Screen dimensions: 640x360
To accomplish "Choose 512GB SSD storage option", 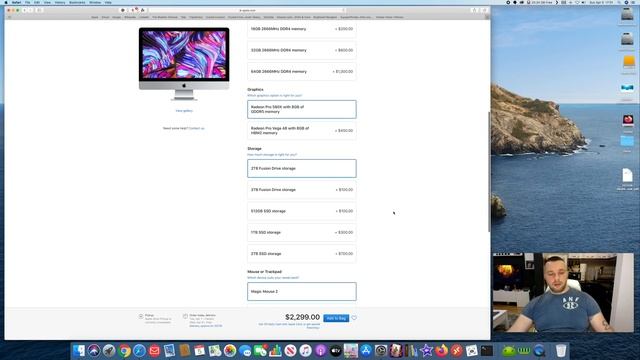I will coord(302,211).
